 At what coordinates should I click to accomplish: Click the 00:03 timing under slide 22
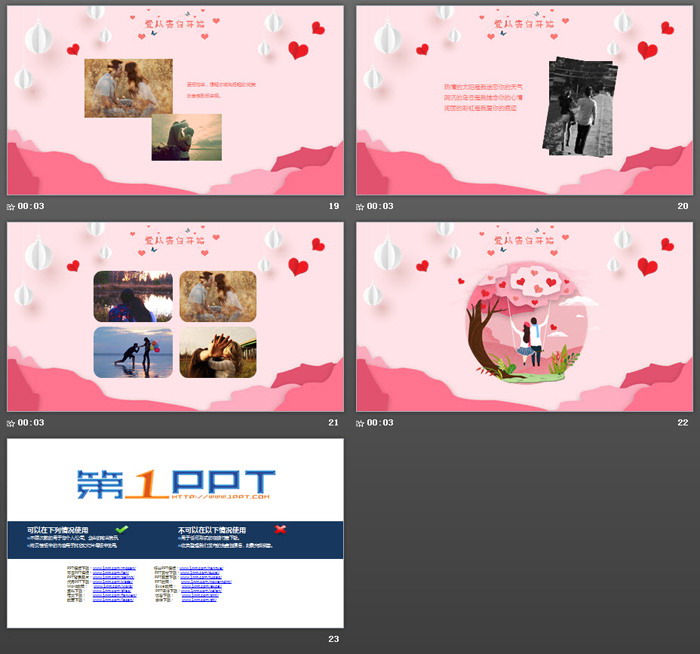pyautogui.click(x=380, y=423)
